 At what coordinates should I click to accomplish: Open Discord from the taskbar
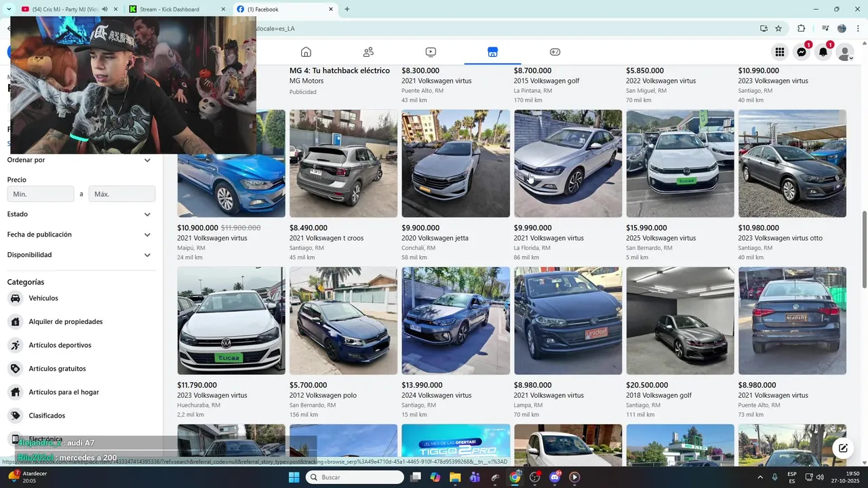pos(555,477)
